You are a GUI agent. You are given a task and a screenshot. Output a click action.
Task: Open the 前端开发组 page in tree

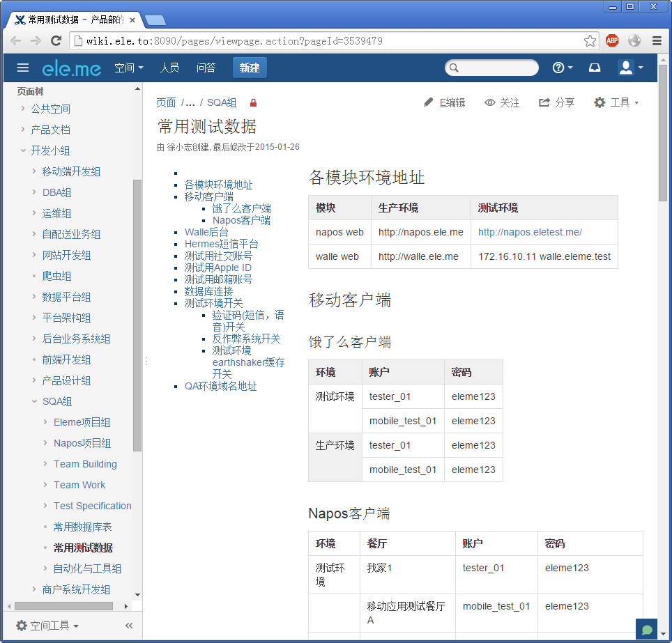click(x=66, y=359)
